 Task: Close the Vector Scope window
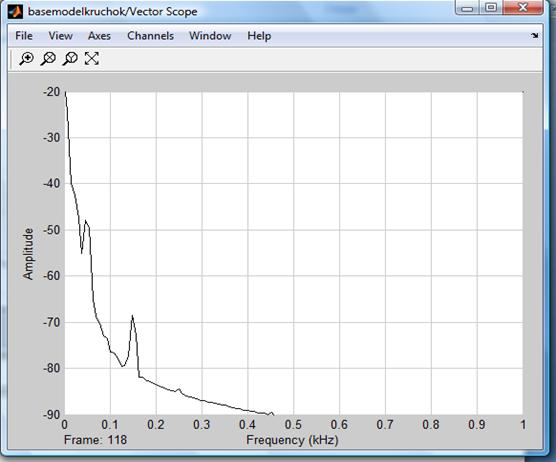[523, 8]
